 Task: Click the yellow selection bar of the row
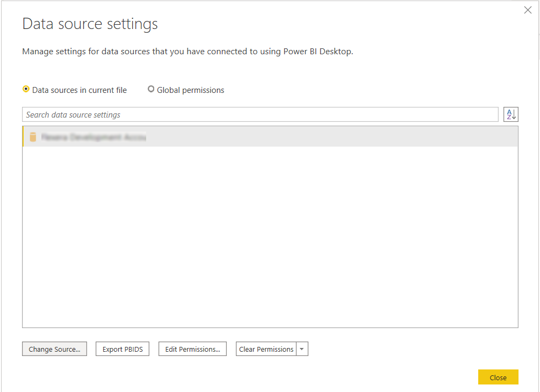click(23, 137)
